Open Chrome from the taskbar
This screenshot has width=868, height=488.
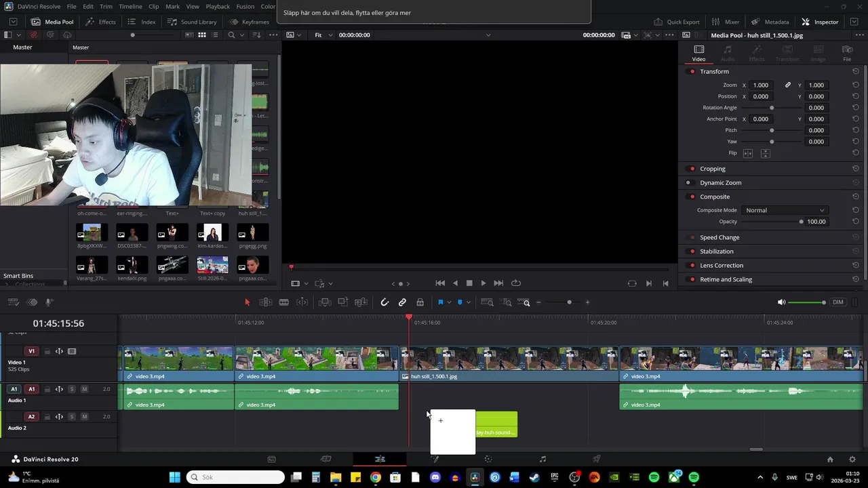(375, 477)
